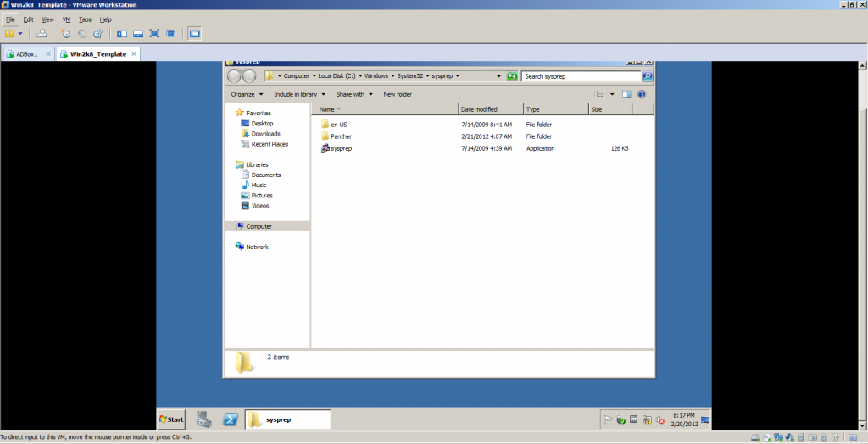Focus the Search sysprep field
Screen dimensions: 868x444
tap(581, 76)
